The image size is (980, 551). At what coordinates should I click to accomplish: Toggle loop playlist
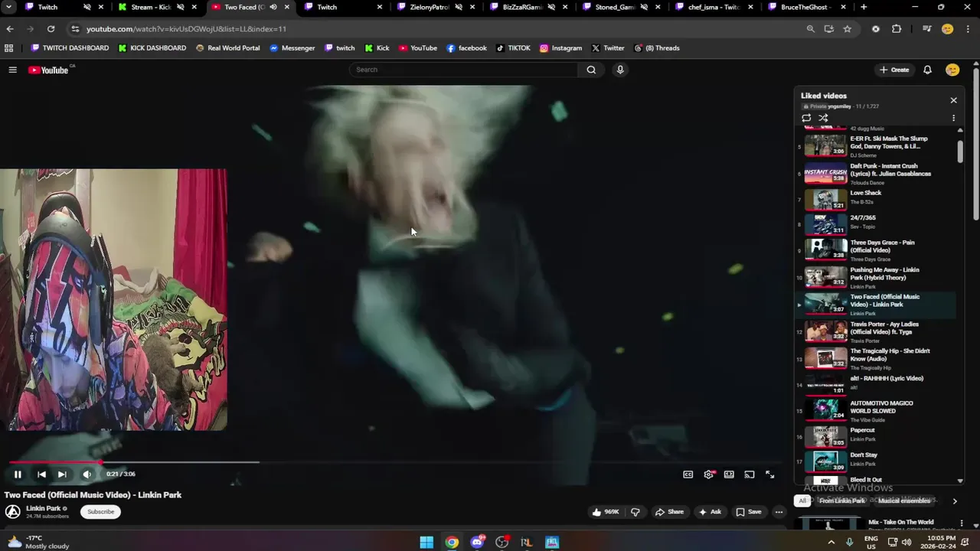[806, 118]
